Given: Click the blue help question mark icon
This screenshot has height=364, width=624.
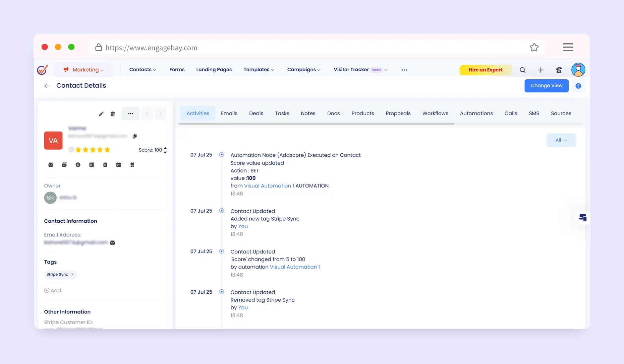Looking at the screenshot, I should point(578,86).
